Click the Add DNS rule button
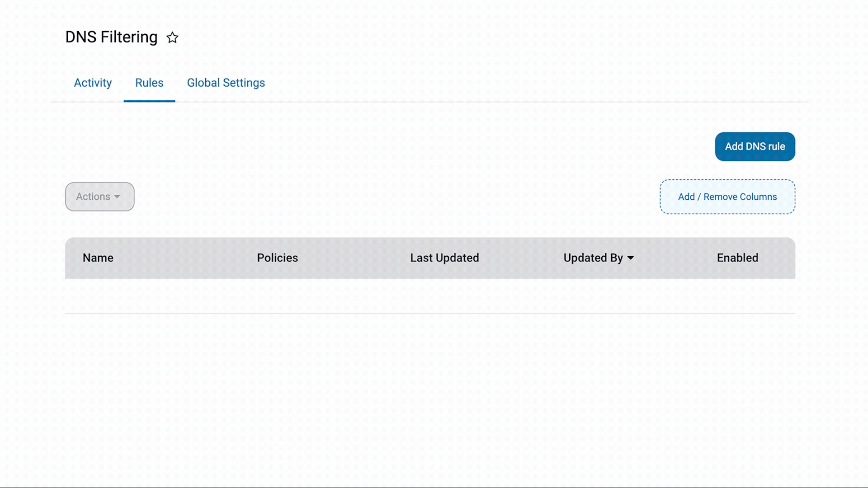Screen dimensions: 868x488 [755, 146]
